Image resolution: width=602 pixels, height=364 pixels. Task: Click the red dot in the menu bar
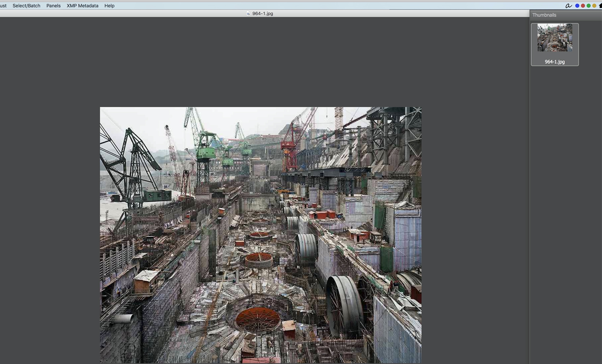click(x=583, y=6)
